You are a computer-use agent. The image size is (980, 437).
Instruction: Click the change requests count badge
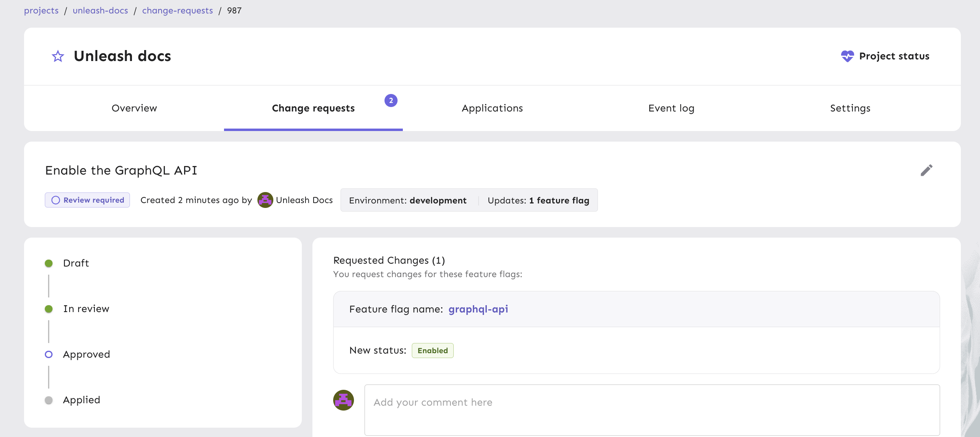point(391,101)
